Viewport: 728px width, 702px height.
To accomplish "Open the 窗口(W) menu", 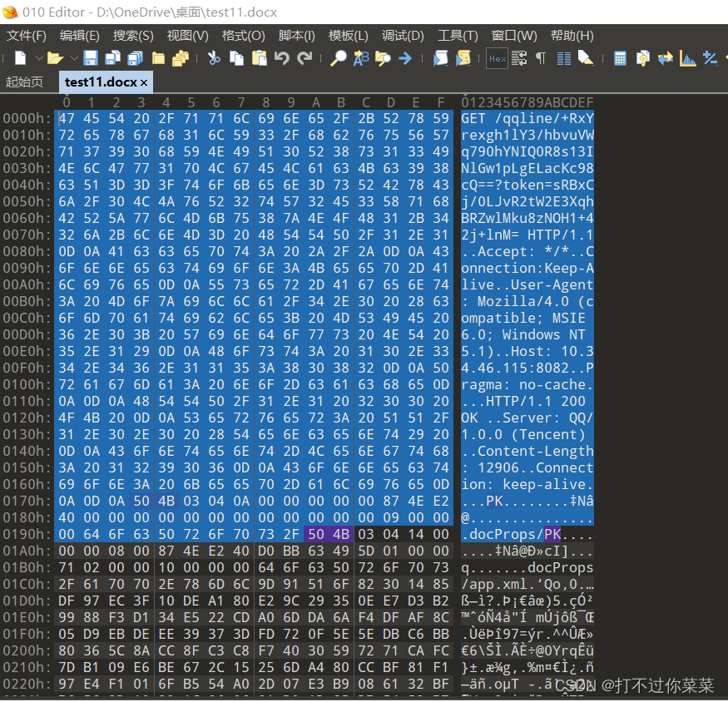I will pos(514,36).
